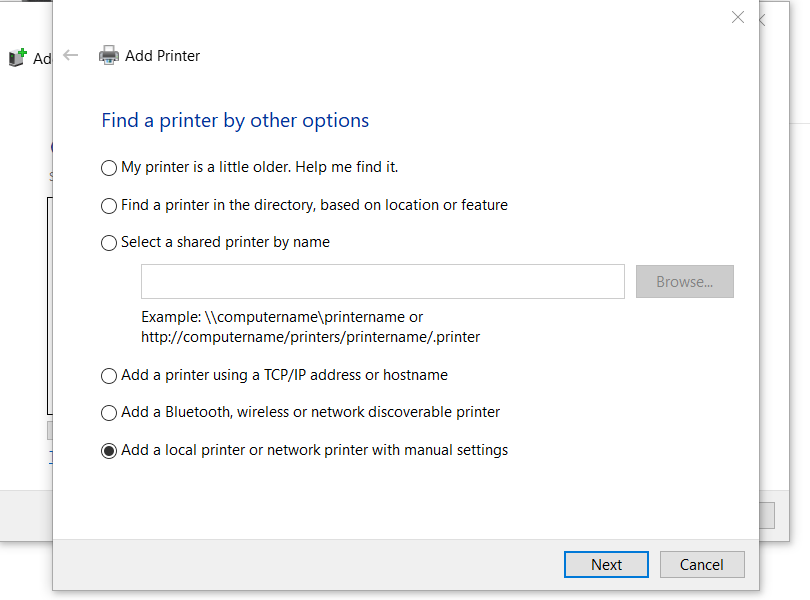
Task: Select a shared printer by name option
Action: tap(108, 242)
